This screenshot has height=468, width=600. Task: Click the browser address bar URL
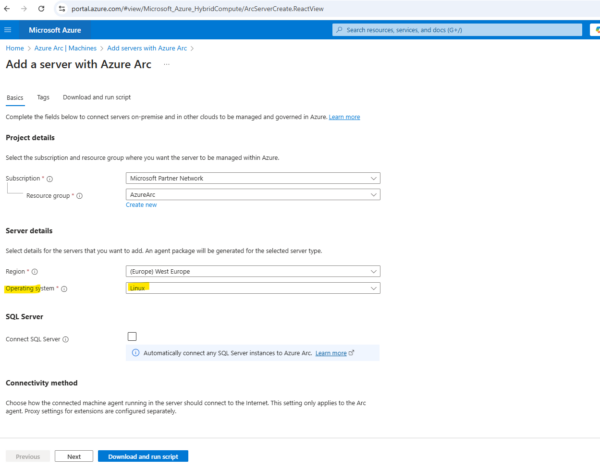point(197,8)
